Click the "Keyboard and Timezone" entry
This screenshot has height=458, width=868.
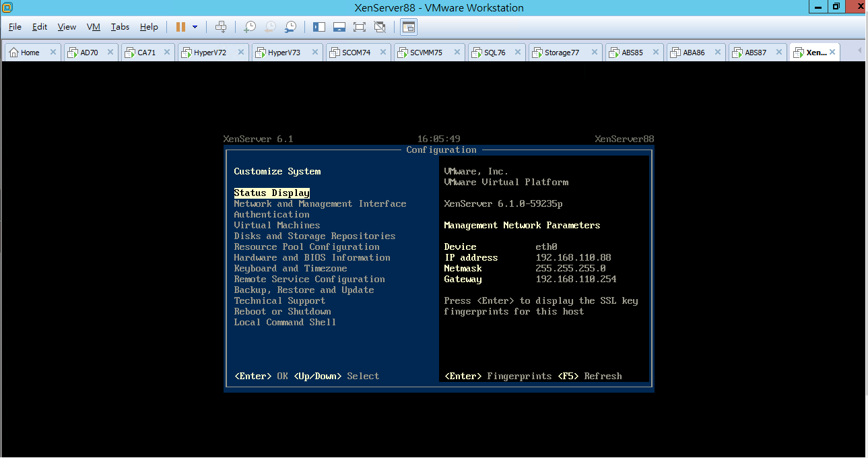pyautogui.click(x=291, y=269)
